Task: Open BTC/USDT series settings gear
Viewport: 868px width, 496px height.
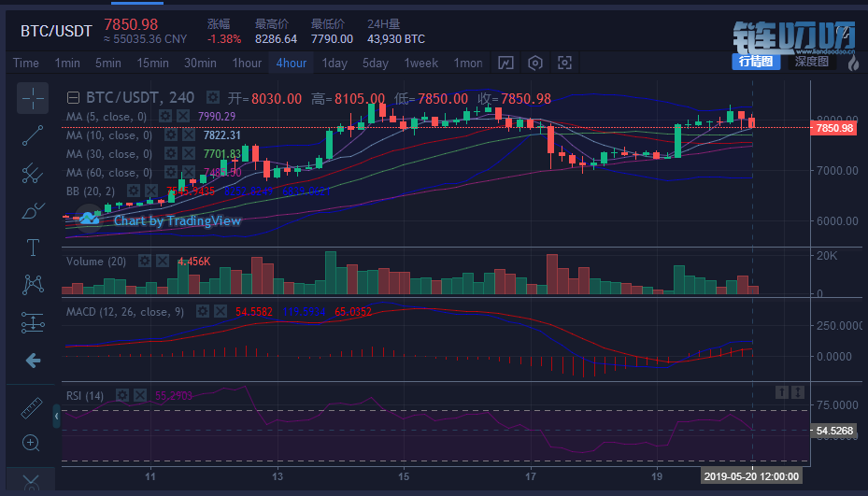Action: tap(213, 97)
